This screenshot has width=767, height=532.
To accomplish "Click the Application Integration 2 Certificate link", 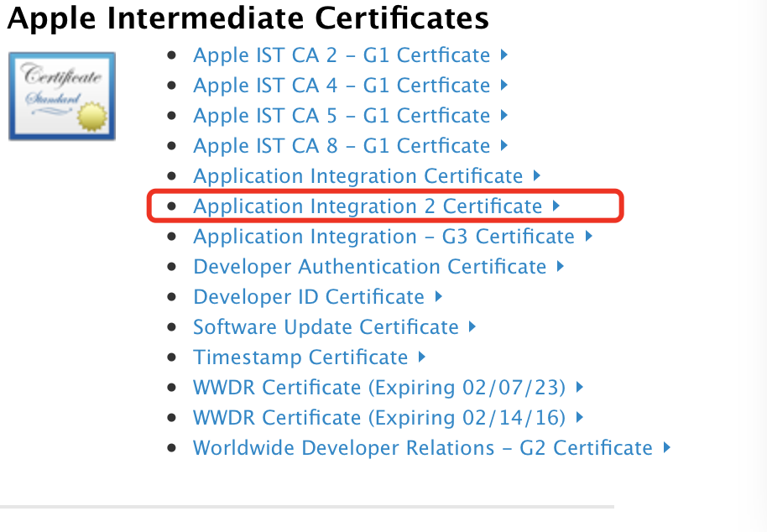I will (368, 206).
